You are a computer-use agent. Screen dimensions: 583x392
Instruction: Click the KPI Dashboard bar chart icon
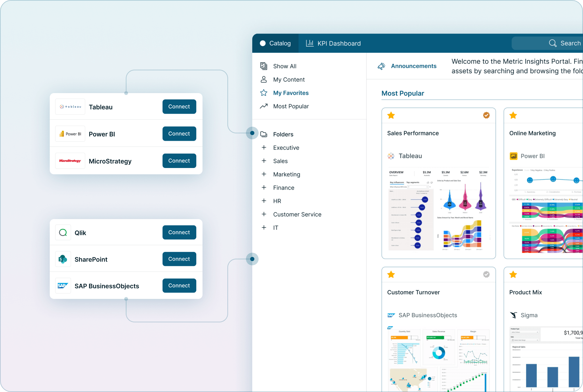[310, 43]
